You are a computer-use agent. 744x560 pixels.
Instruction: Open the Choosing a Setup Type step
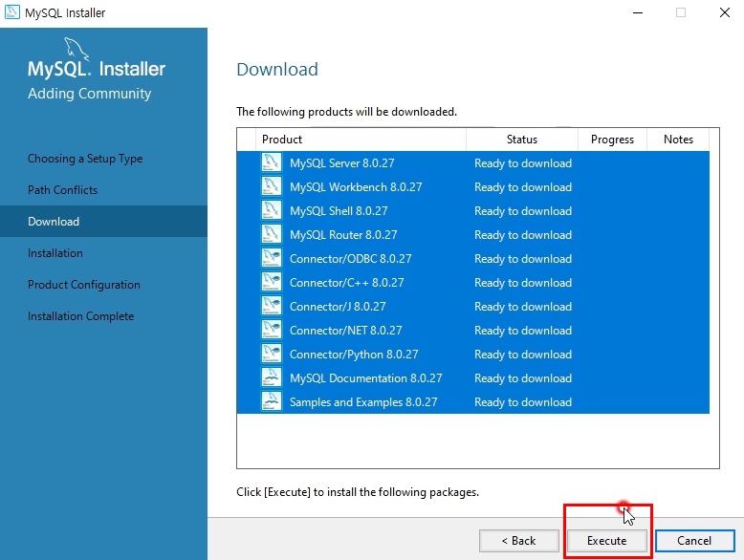(85, 159)
